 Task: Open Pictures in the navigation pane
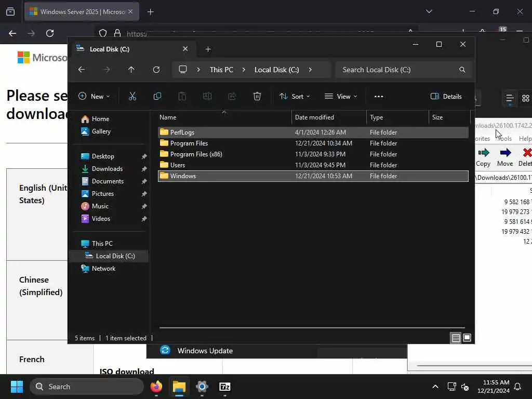tap(103, 194)
